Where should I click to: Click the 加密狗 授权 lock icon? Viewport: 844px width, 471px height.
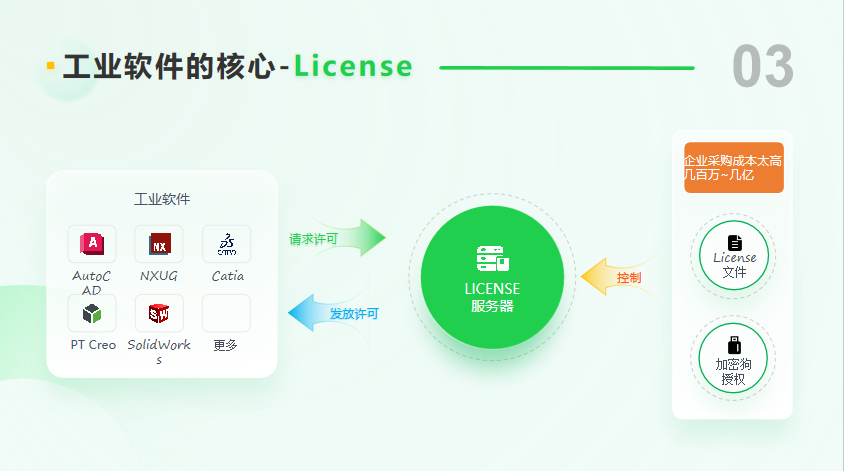(x=734, y=346)
